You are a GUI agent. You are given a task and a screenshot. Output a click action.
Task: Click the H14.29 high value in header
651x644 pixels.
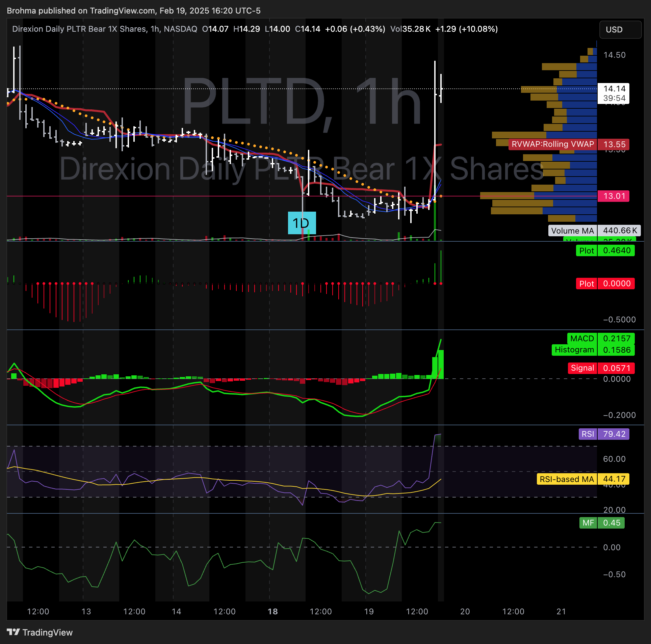click(246, 29)
